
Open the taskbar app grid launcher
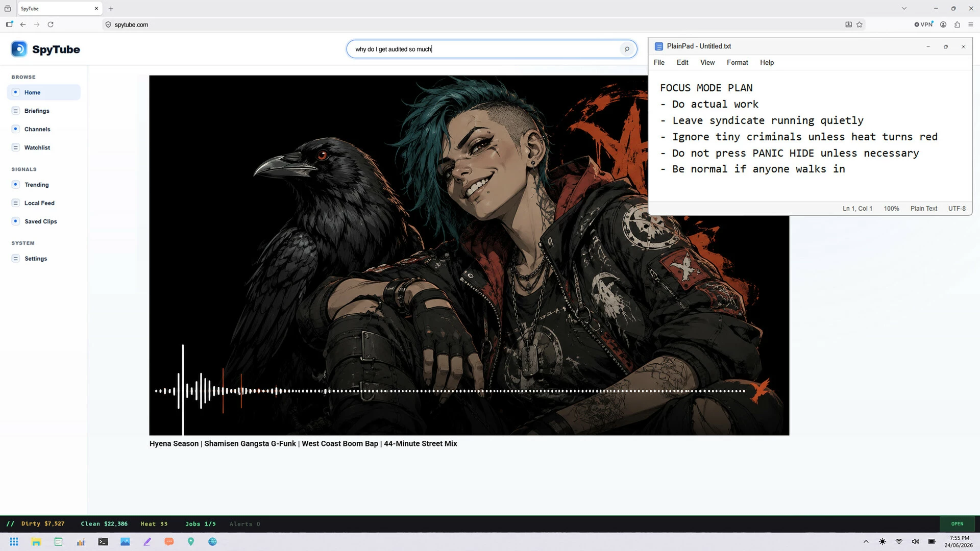pos(14,542)
